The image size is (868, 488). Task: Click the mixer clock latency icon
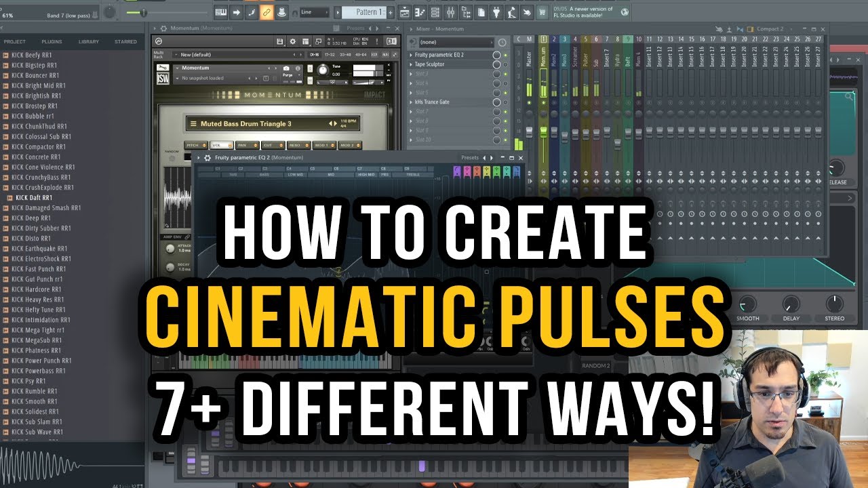(502, 43)
